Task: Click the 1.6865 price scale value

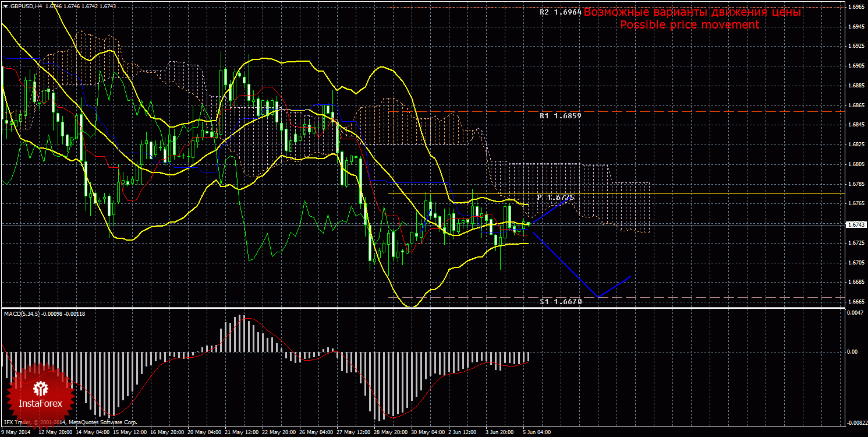Action: [x=856, y=105]
